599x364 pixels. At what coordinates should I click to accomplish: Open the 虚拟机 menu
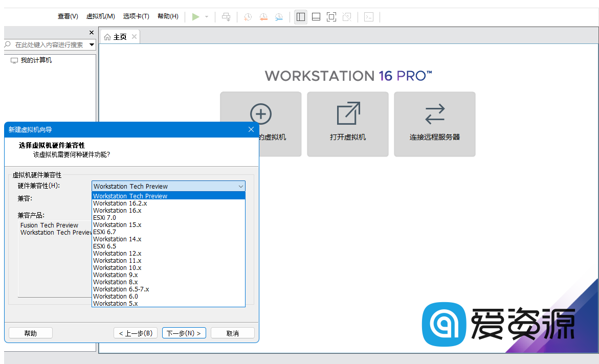point(100,16)
